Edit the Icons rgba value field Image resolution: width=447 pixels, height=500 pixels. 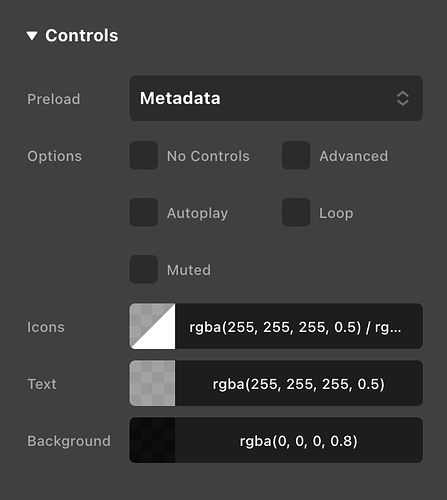(299, 326)
